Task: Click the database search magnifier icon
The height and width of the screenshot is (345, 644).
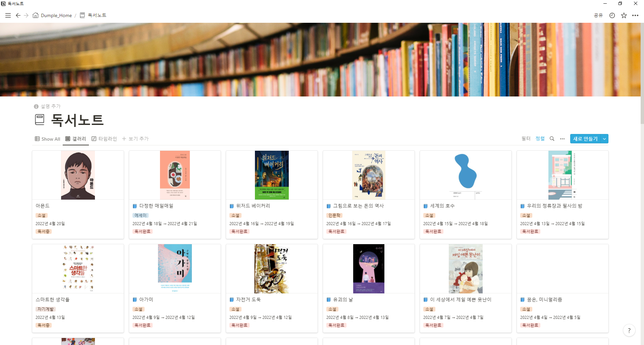Action: [x=552, y=139]
